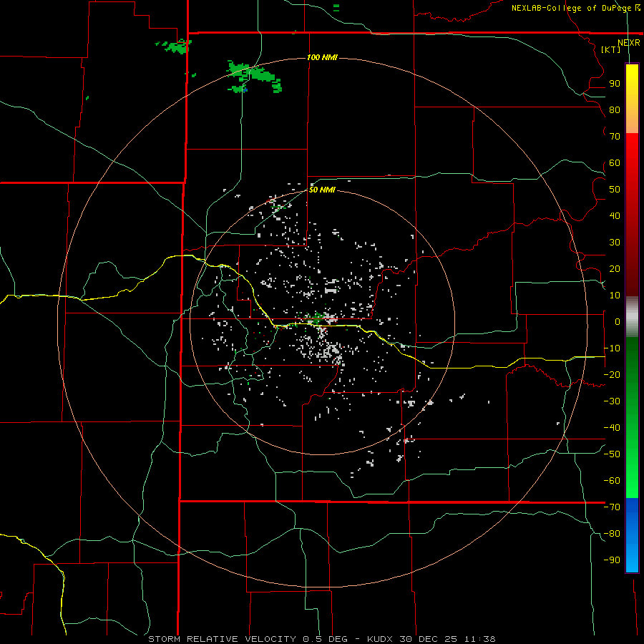
Task: Click the 30 knot scale label
Action: point(615,243)
